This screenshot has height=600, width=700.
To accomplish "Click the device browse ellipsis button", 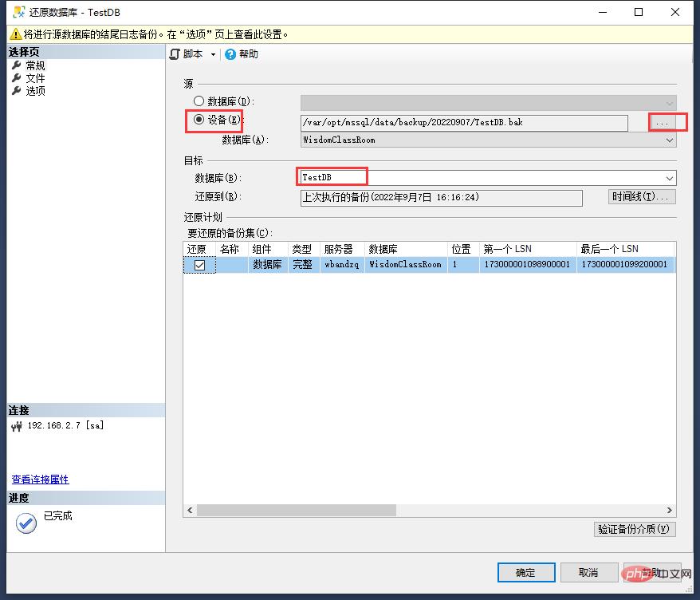I will click(x=661, y=122).
